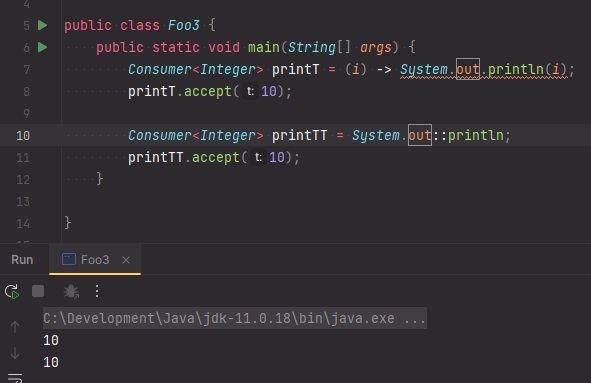Click 'accept' call on line 8
Viewport: 591px width, 383px height.
click(x=208, y=91)
